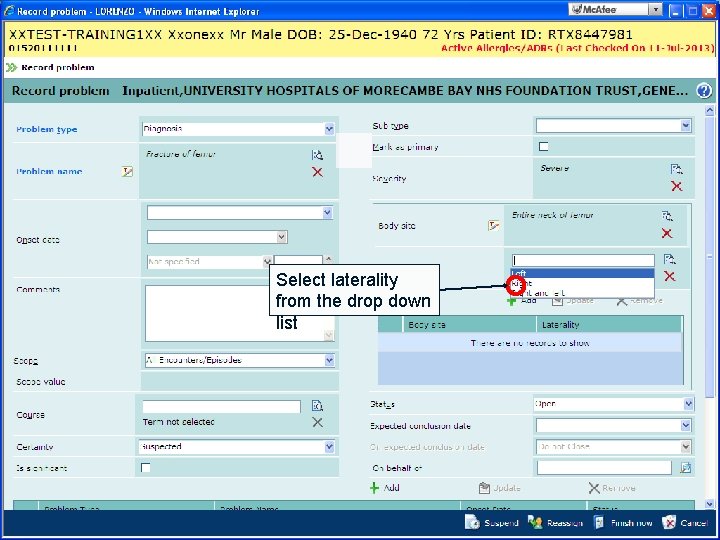Viewport: 720px width, 540px height.
Task: Click the Body site column header in grid
Action: click(x=469, y=325)
